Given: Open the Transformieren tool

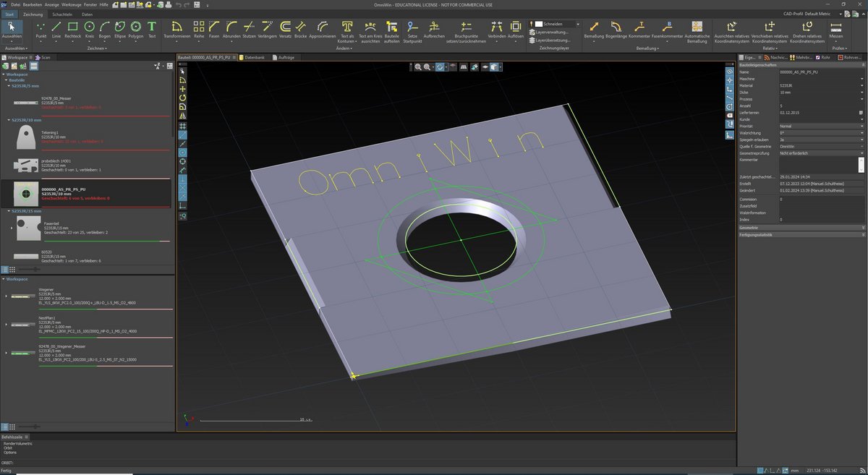Looking at the screenshot, I should 177,30.
